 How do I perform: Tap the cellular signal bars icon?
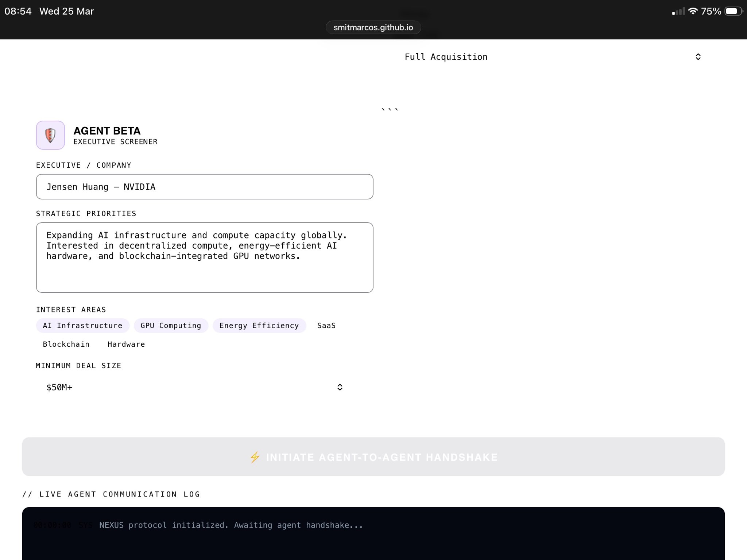point(678,12)
